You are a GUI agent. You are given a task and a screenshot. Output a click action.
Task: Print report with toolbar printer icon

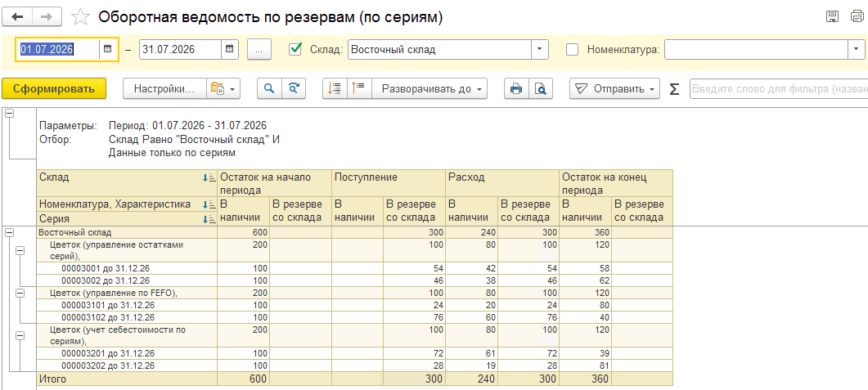516,88
